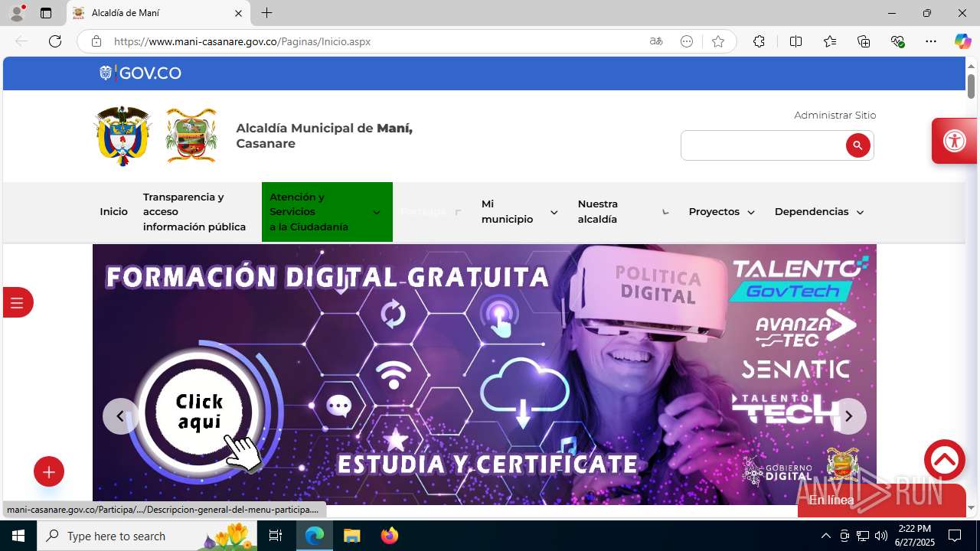Open volume control in system tray
Image resolution: width=980 pixels, height=551 pixels.
coord(881,536)
